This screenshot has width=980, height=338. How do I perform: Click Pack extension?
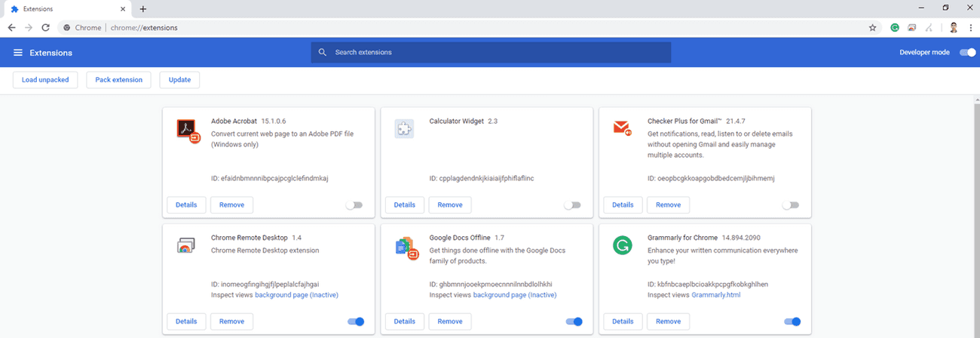tap(119, 80)
